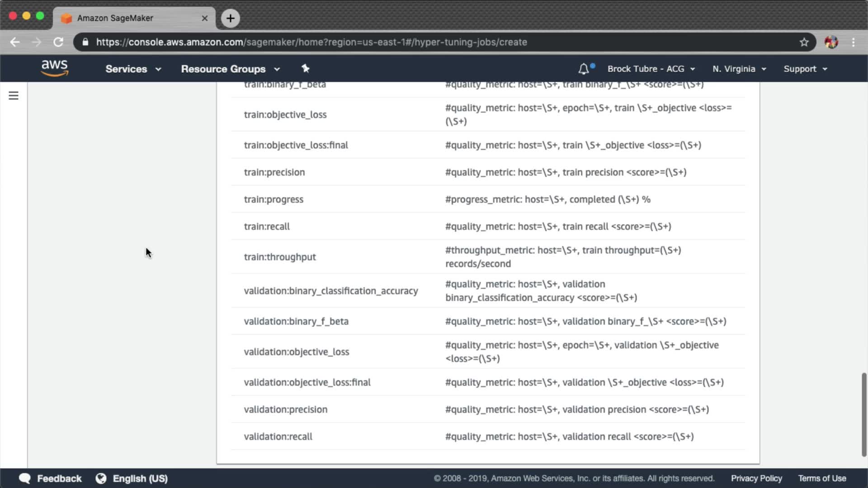Expand the Resource Groups dropdown
Image resolution: width=868 pixels, height=488 pixels.
point(230,69)
